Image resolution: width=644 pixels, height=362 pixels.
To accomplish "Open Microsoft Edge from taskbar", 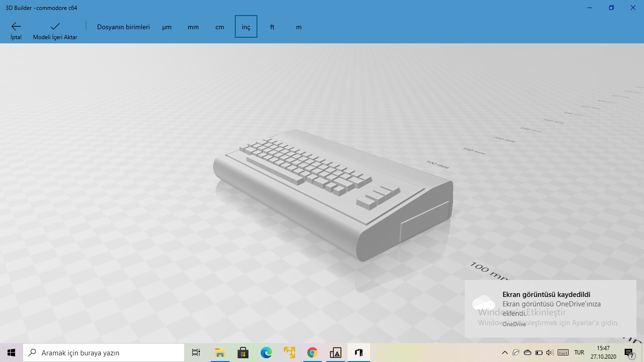I will (x=266, y=353).
